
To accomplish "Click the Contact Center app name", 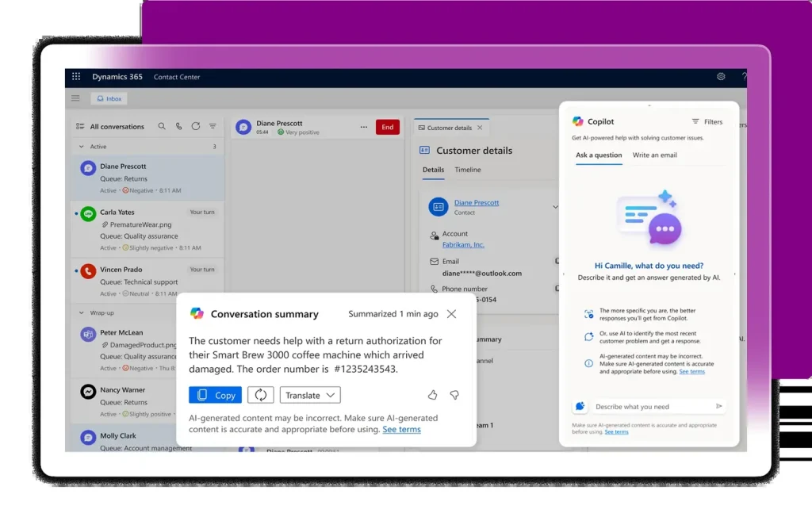I will tap(177, 77).
